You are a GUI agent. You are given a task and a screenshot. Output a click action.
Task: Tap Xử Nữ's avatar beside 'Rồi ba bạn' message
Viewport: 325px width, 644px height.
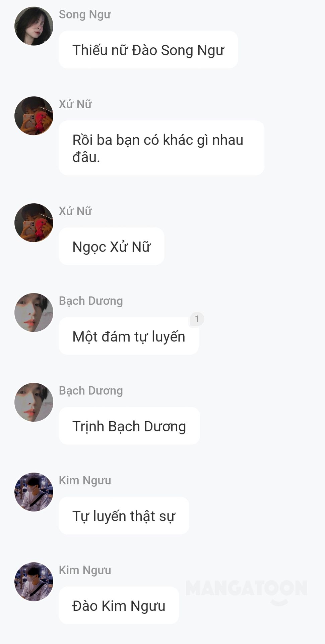(34, 116)
